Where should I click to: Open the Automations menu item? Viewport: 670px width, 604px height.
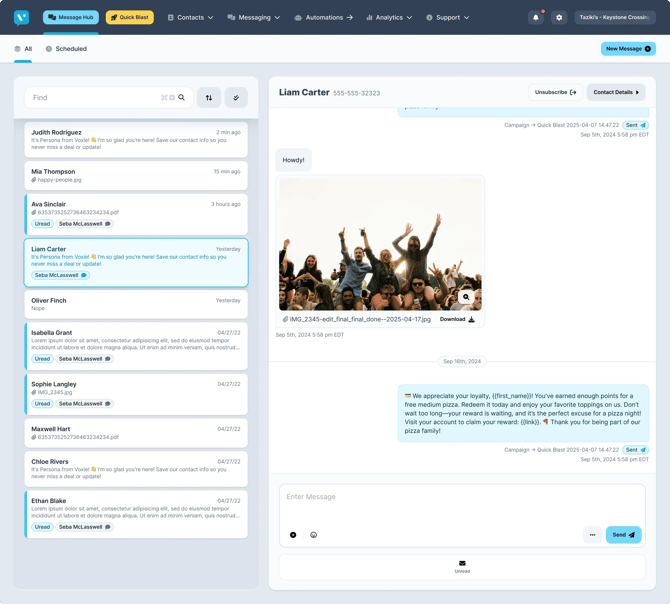coord(323,18)
